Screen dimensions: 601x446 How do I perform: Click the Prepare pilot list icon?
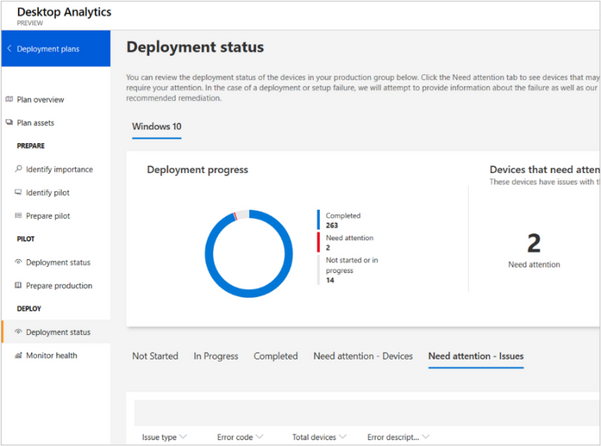(18, 215)
